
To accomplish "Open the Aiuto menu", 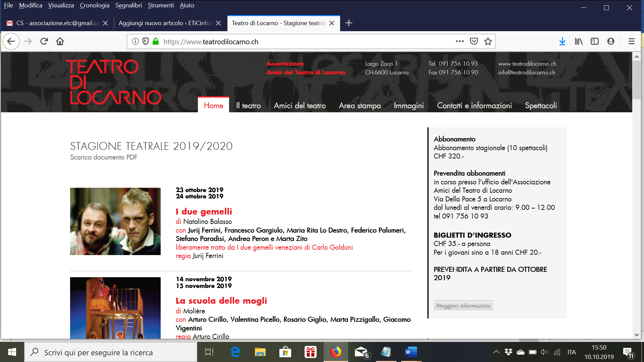I will [x=187, y=5].
